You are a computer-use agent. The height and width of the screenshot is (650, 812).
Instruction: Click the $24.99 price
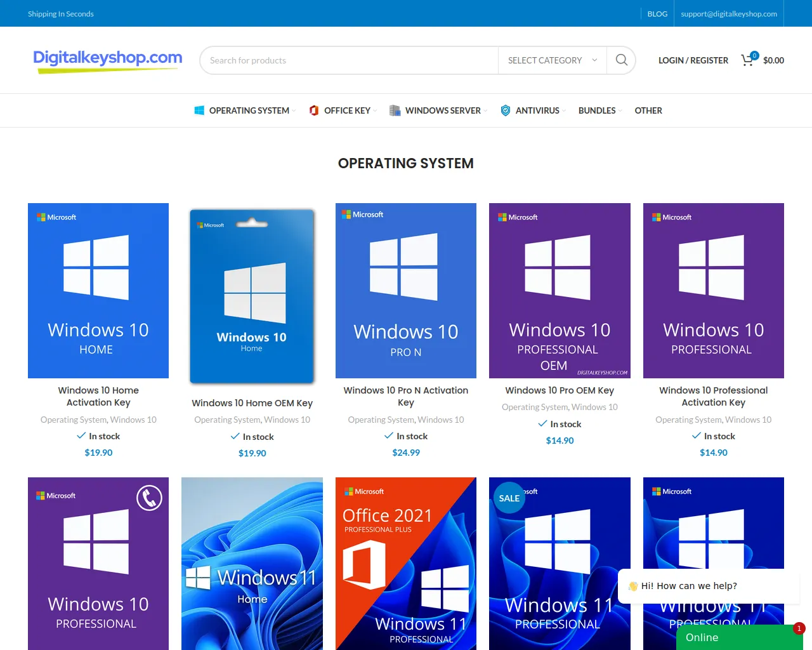(406, 453)
